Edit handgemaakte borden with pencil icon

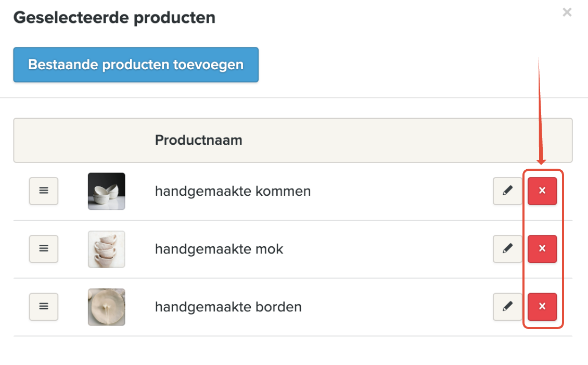coord(507,307)
